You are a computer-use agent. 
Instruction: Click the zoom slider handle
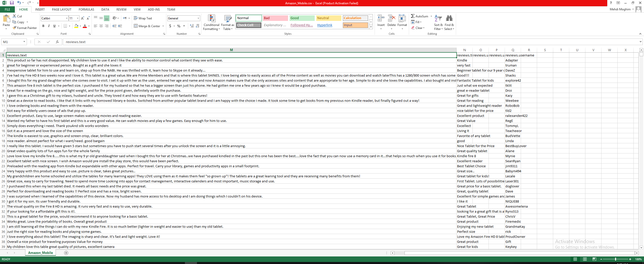click(x=615, y=259)
